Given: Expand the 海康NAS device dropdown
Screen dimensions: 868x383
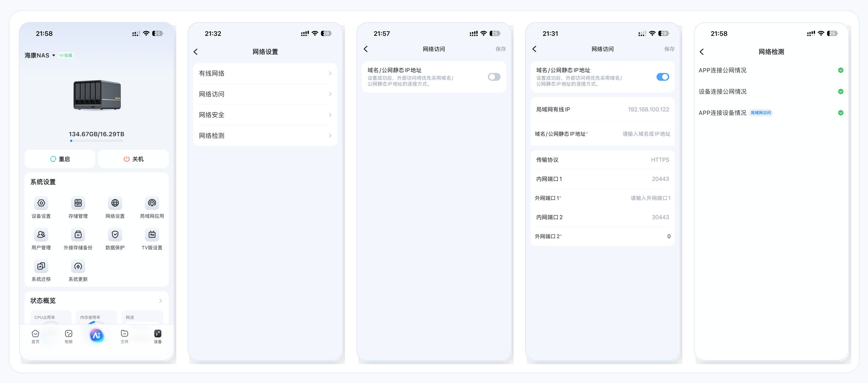Looking at the screenshot, I should [54, 55].
